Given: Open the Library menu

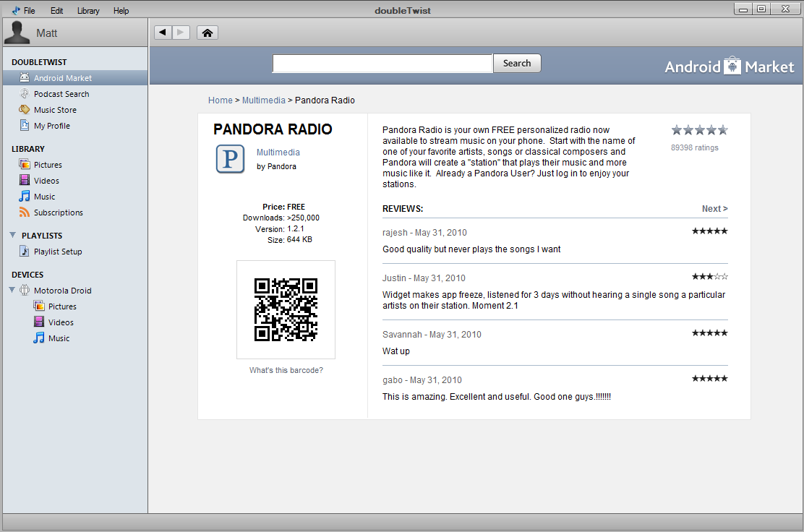Looking at the screenshot, I should [x=88, y=11].
